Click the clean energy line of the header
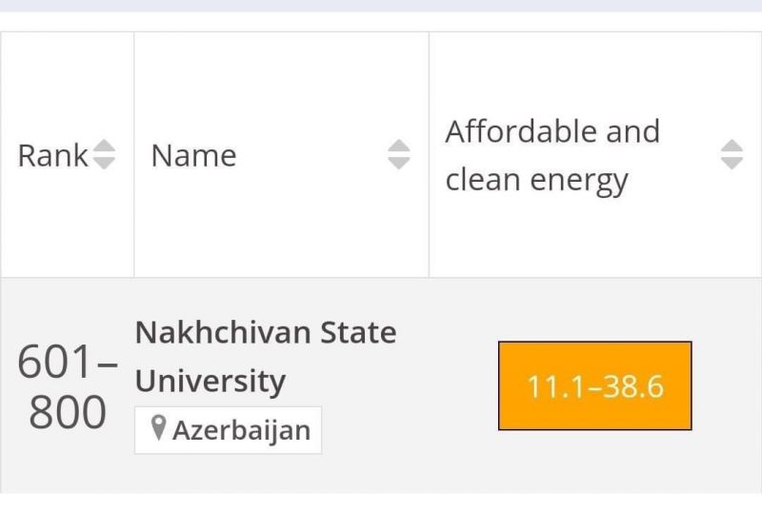The width and height of the screenshot is (762, 532). (x=536, y=180)
